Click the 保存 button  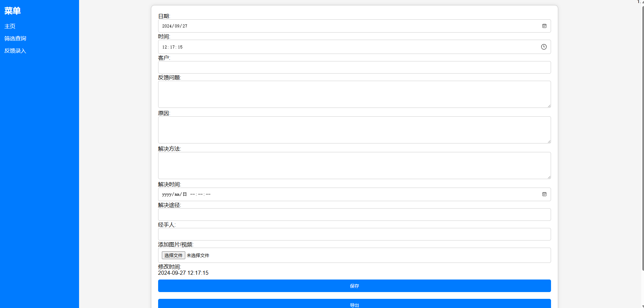pos(354,286)
